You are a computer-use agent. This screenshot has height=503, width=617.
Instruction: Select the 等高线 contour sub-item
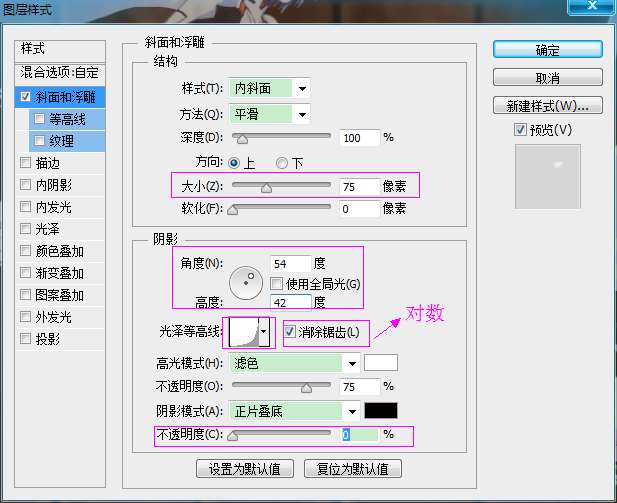click(67, 119)
